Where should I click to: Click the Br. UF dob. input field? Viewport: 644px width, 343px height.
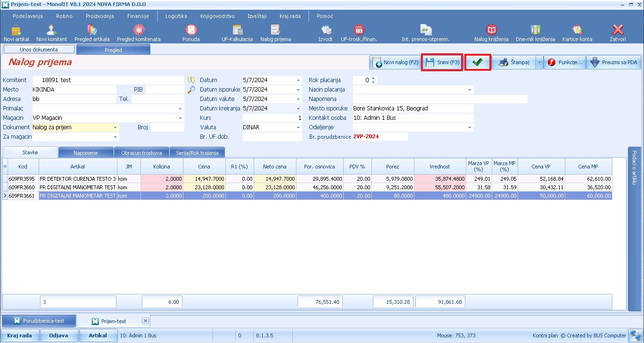tap(272, 137)
